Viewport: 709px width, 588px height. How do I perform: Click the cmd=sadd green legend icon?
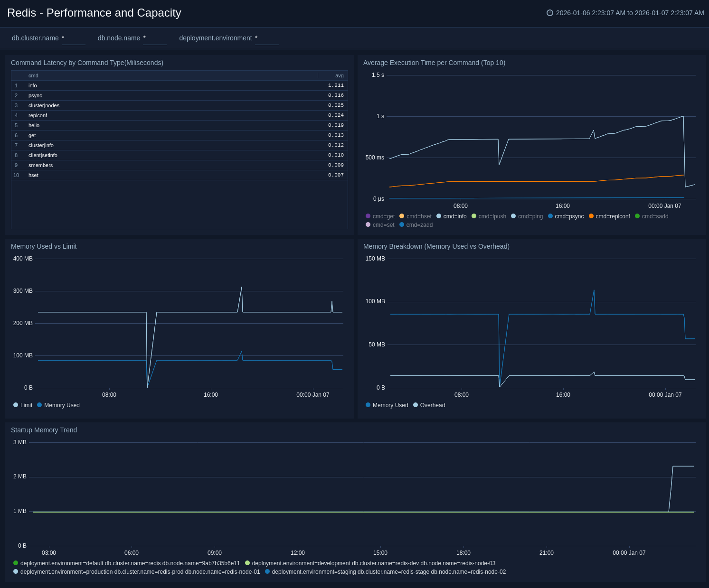(637, 216)
